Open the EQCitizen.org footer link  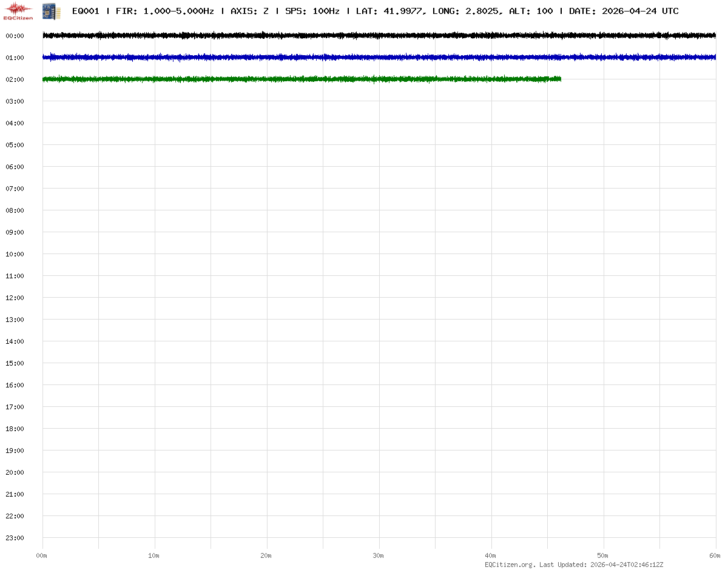(510, 565)
